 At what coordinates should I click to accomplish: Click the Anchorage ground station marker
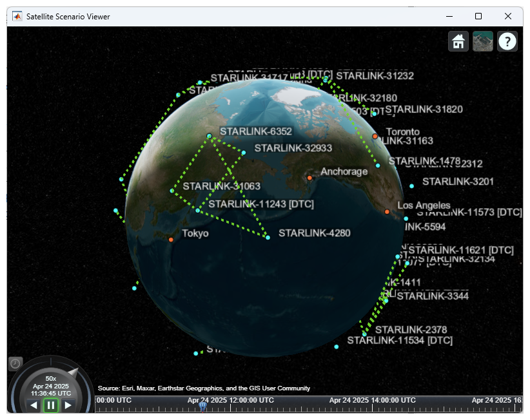point(309,178)
